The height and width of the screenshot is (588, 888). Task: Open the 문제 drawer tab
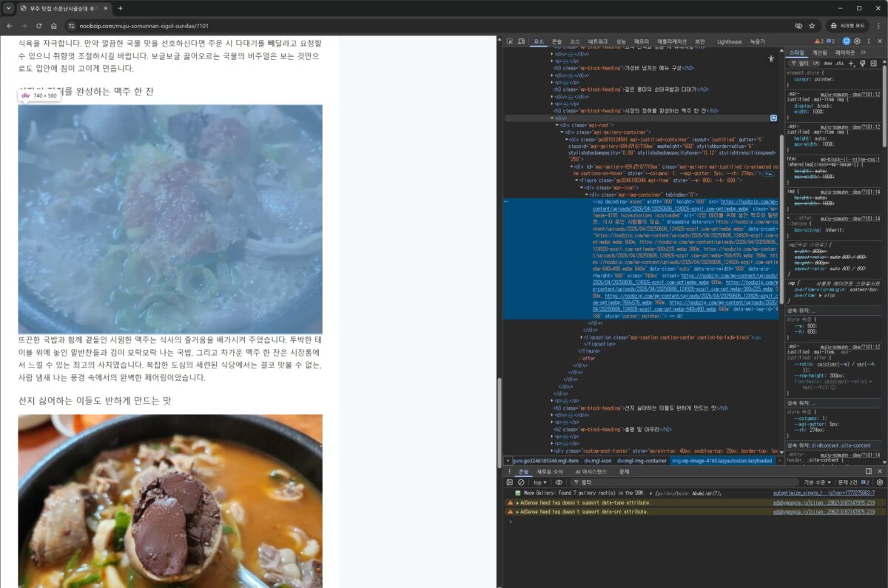tap(624, 471)
